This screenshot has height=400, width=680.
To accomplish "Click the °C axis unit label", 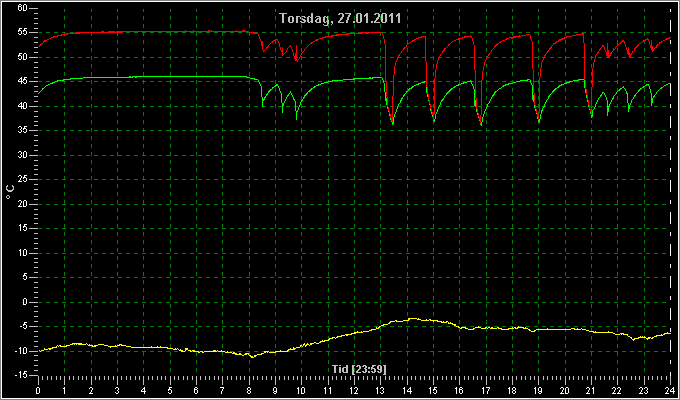I will [10, 192].
